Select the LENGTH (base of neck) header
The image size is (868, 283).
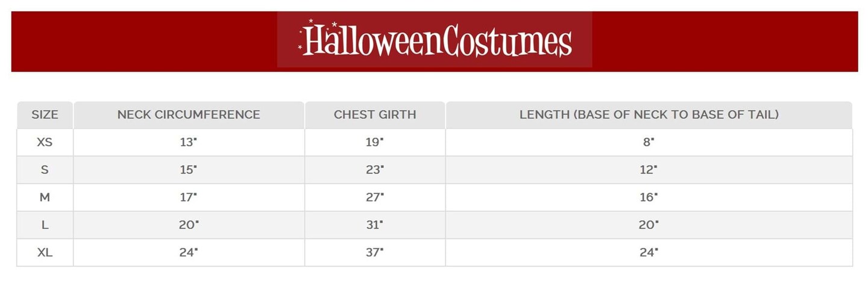[649, 114]
